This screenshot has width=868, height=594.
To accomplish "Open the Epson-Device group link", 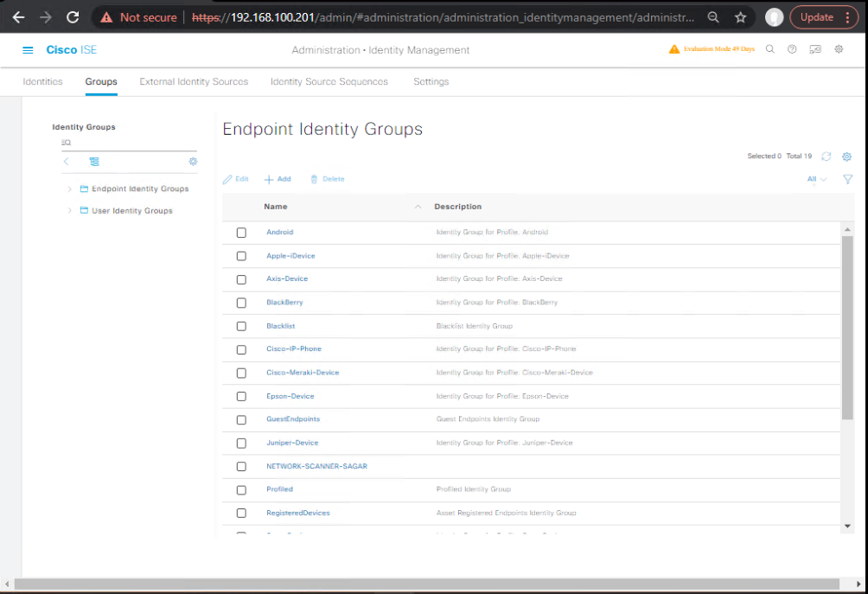I will point(290,396).
